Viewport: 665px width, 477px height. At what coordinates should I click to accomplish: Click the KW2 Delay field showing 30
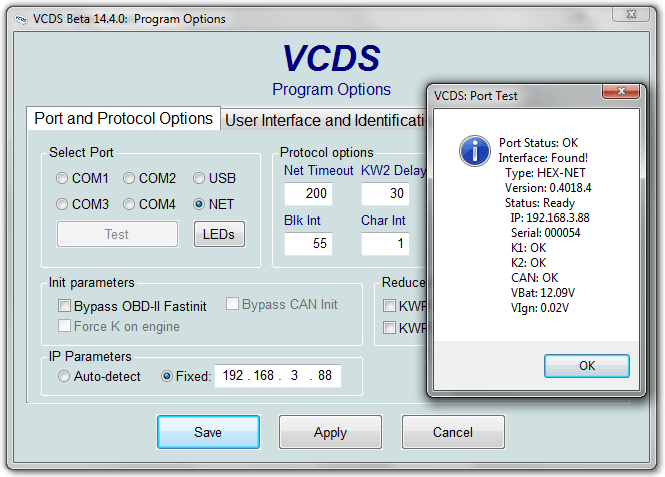385,194
